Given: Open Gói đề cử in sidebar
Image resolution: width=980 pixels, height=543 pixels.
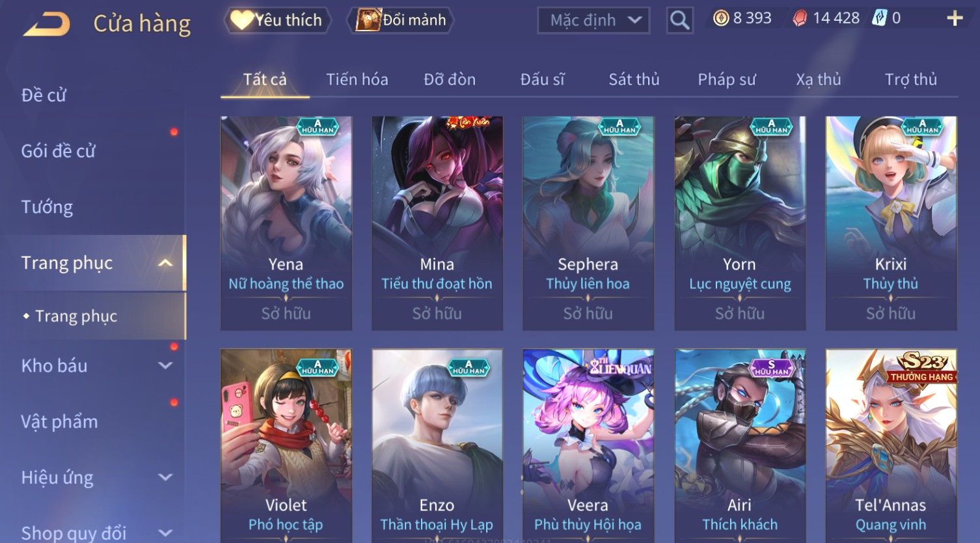Looking at the screenshot, I should 58,151.
